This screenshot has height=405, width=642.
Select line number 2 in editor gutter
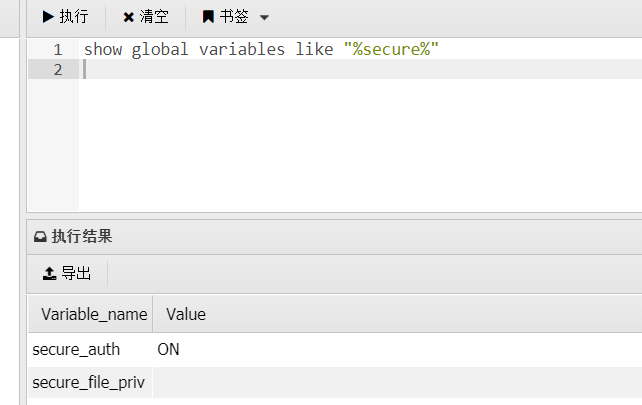58,69
